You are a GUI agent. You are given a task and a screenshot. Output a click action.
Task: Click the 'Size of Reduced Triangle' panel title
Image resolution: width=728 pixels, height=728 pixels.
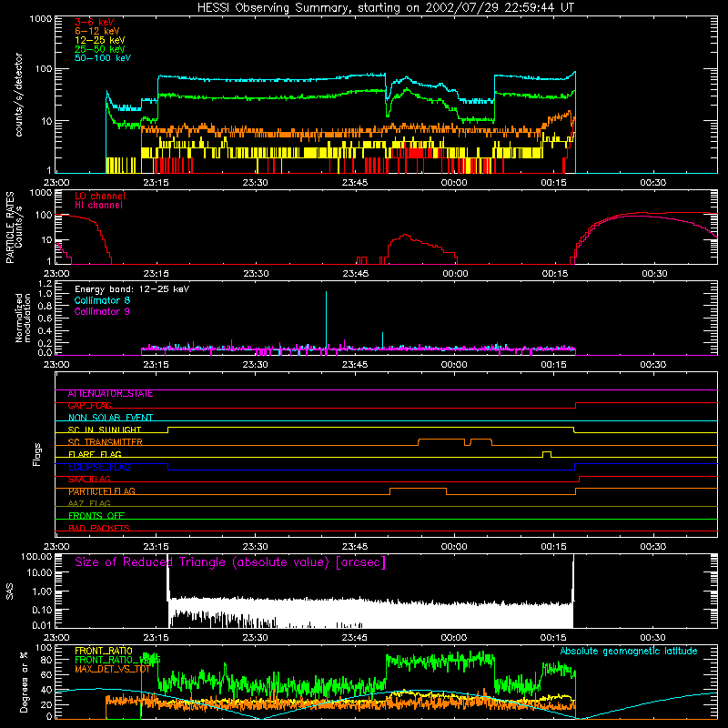click(230, 562)
